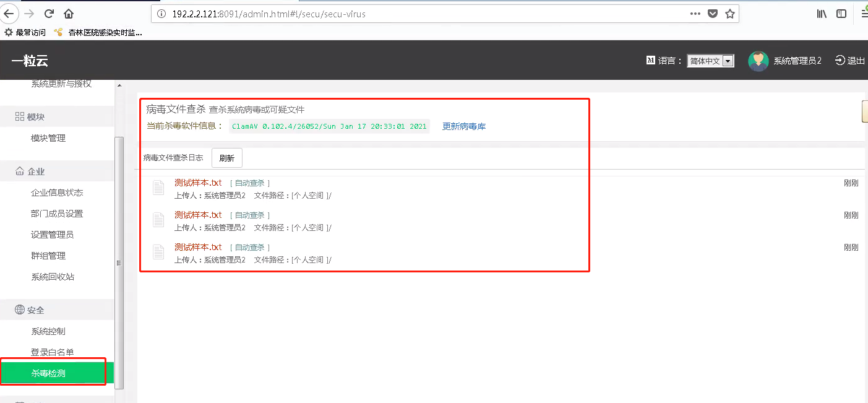This screenshot has height=403, width=868.
Task: Click the 最常访问 bookmarks gear icon
Action: pyautogui.click(x=9, y=32)
